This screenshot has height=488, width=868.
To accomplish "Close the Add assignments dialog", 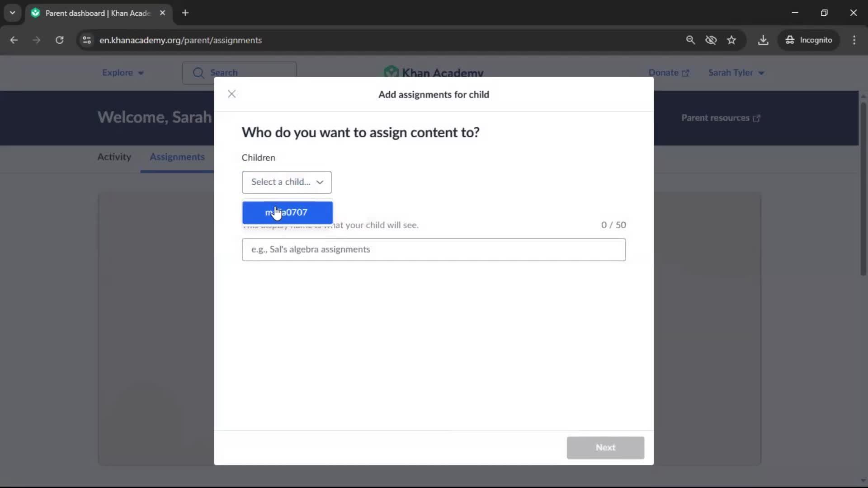I will click(x=231, y=94).
